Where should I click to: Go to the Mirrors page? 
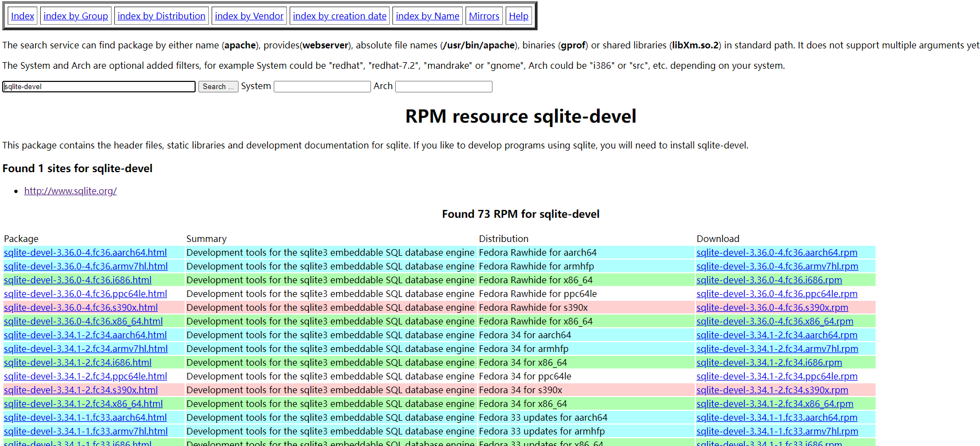pyautogui.click(x=484, y=16)
